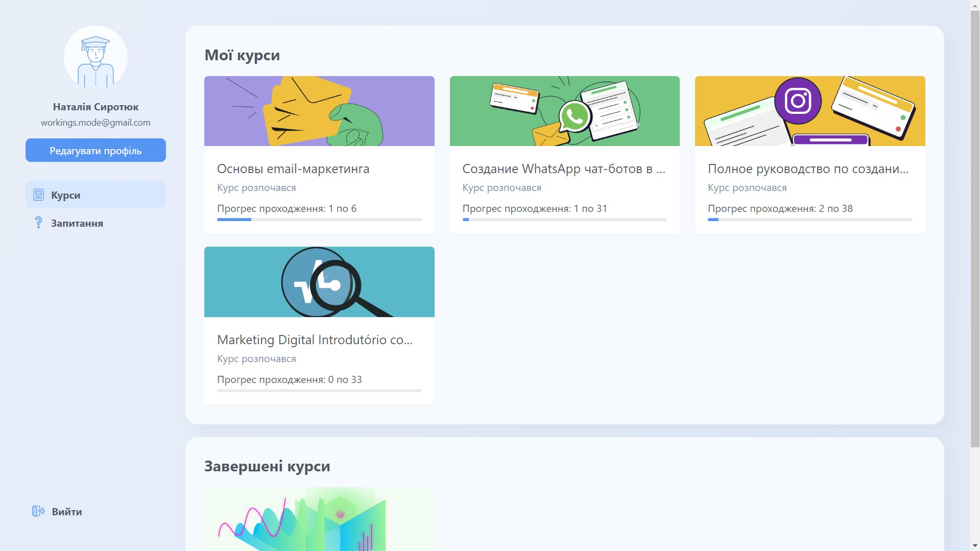Click the completed course chart thumbnail
Screen dimensions: 980x551
(319, 519)
